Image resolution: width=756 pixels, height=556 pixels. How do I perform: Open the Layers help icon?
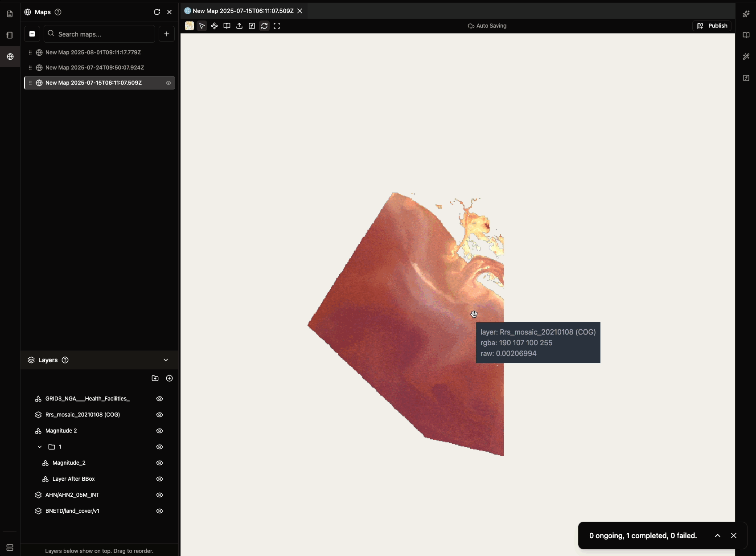tap(65, 360)
